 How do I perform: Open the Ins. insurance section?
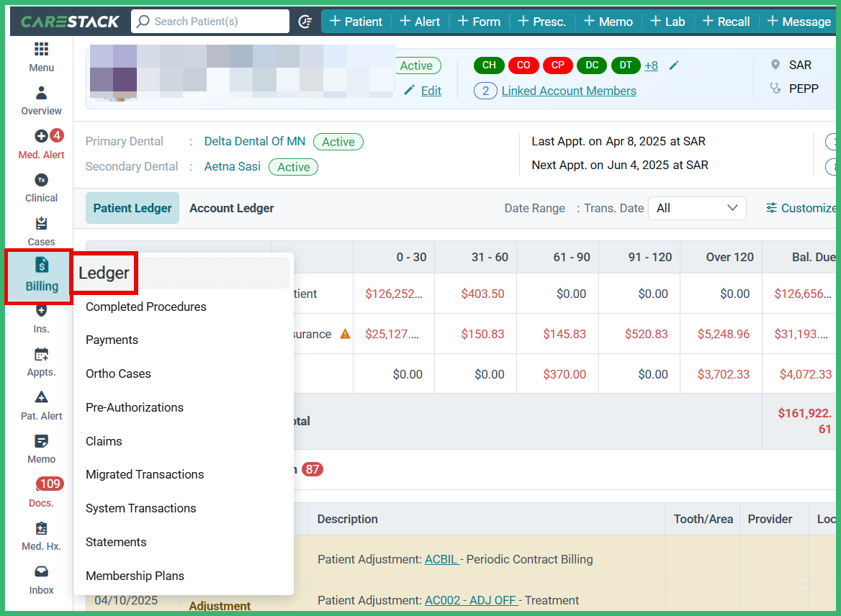tap(41, 318)
